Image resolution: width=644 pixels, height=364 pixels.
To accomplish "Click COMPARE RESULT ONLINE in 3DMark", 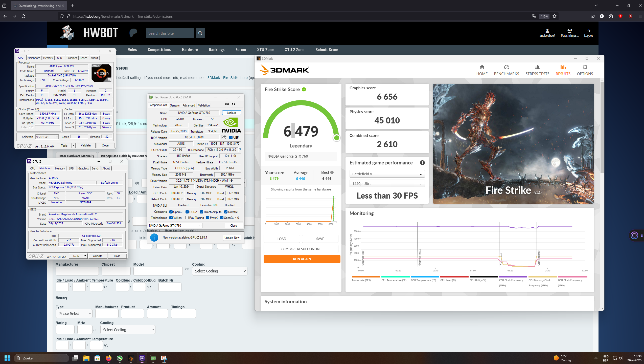I will tap(301, 249).
